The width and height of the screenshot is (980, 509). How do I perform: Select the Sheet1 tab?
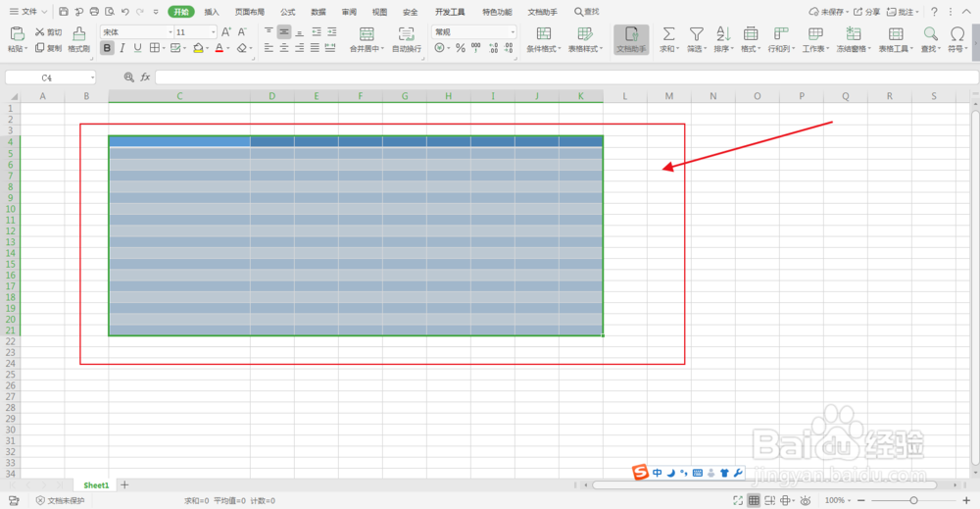(96, 485)
